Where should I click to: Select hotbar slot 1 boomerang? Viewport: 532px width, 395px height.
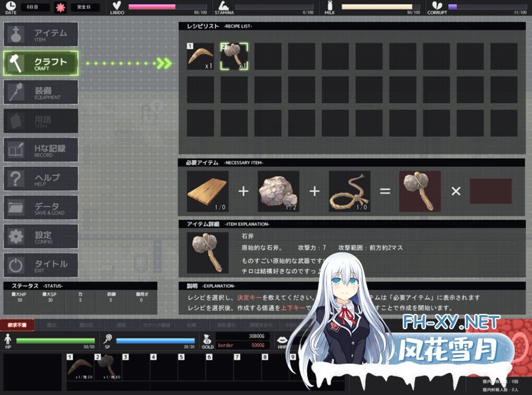pyautogui.click(x=80, y=367)
